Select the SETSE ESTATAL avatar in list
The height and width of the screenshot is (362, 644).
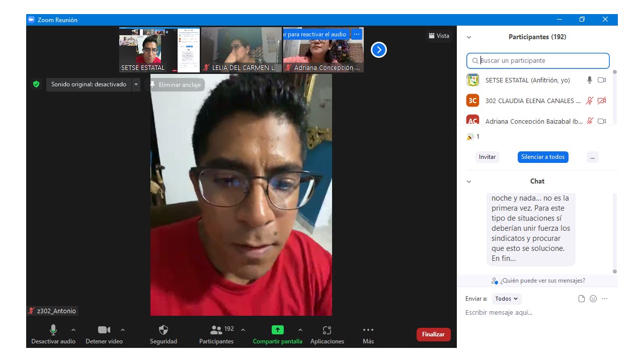point(472,80)
